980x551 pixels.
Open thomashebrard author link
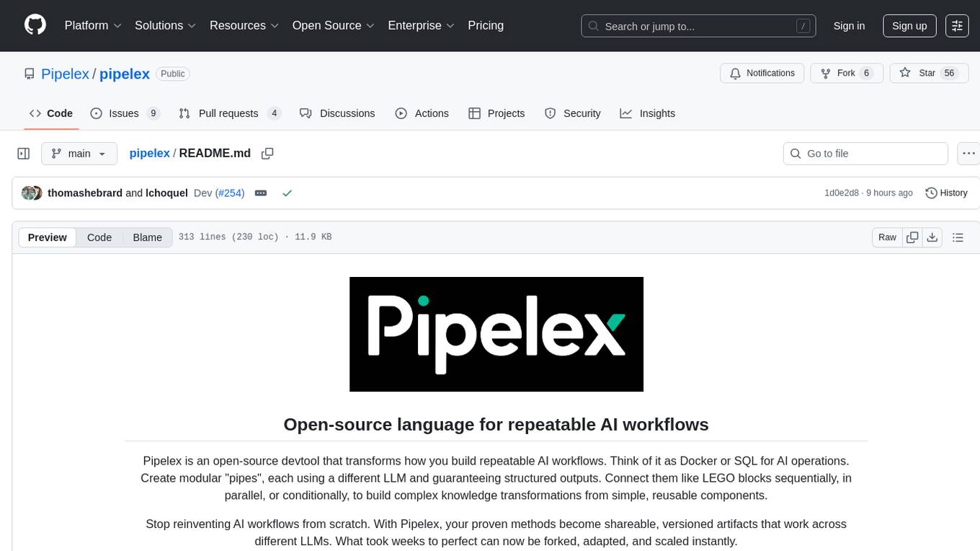coord(85,193)
